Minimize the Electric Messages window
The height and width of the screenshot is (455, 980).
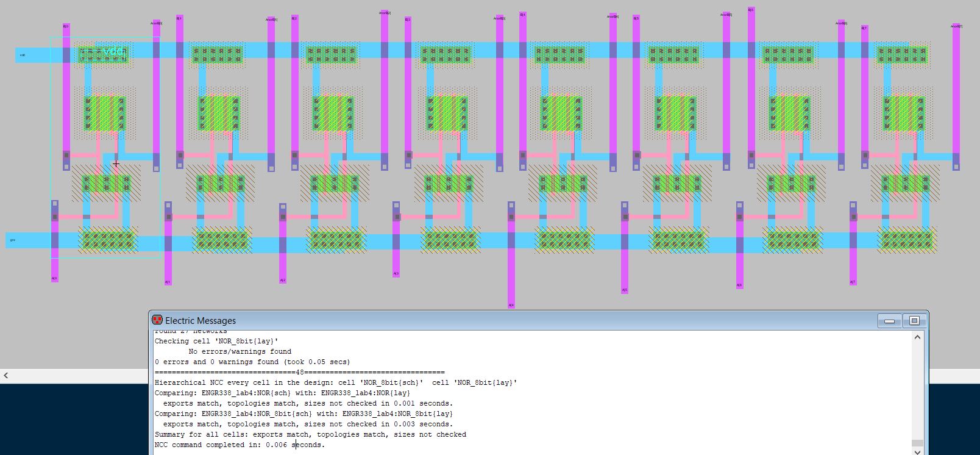pyautogui.click(x=889, y=321)
